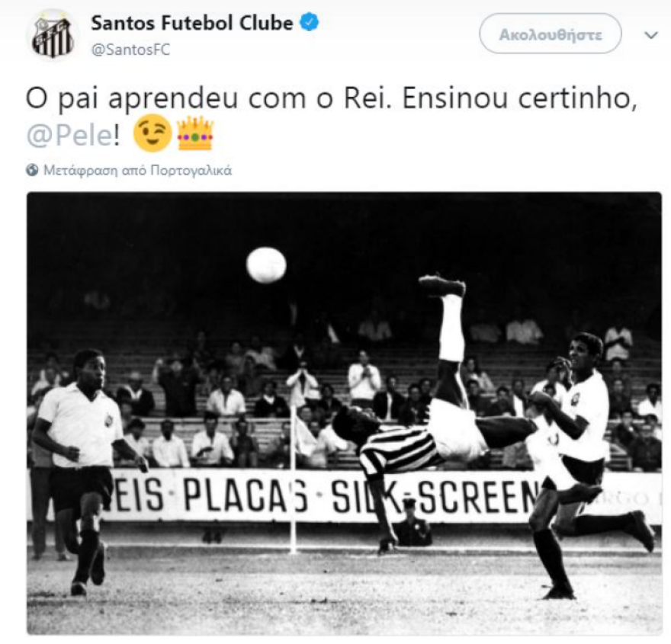Click the soccer ball in the photo
Screen dimensions: 671x644
(x=266, y=264)
